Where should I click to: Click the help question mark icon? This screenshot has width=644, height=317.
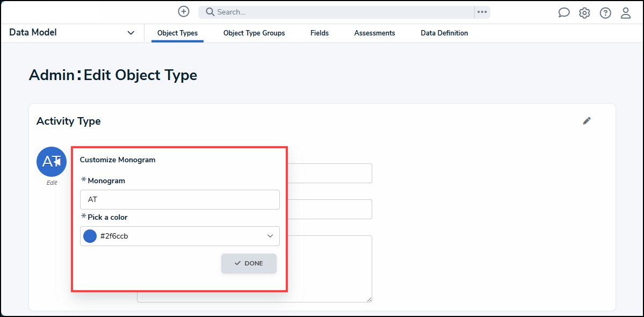coord(605,13)
